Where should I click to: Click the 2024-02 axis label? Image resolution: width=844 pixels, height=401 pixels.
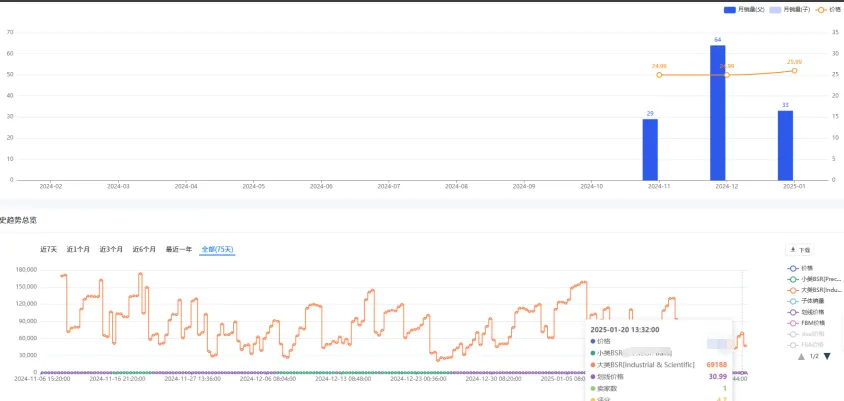(x=51, y=187)
